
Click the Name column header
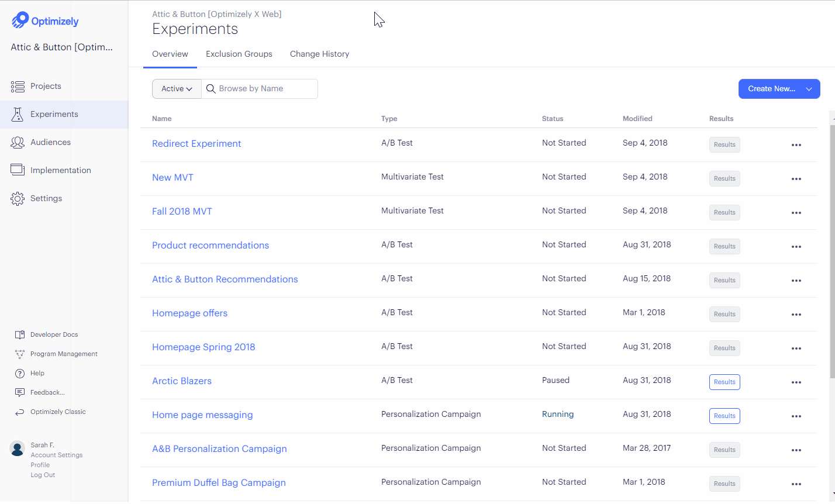click(x=162, y=119)
